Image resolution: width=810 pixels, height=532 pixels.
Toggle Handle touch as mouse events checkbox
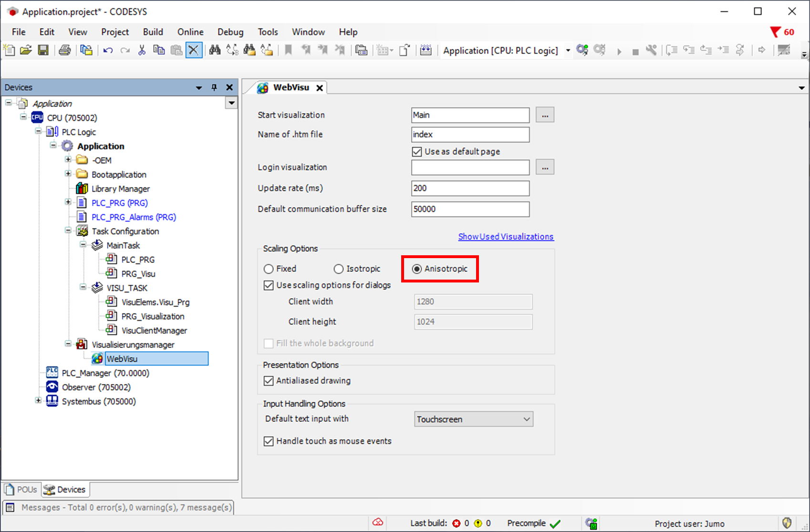pyautogui.click(x=269, y=441)
